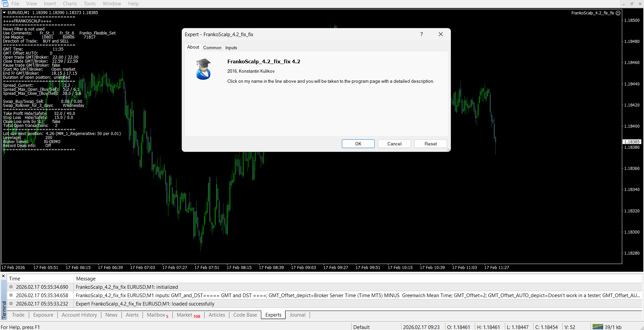The image size is (644, 330).
Task: Expand the EURUSD,M1 chart header triangle
Action: coord(4,13)
